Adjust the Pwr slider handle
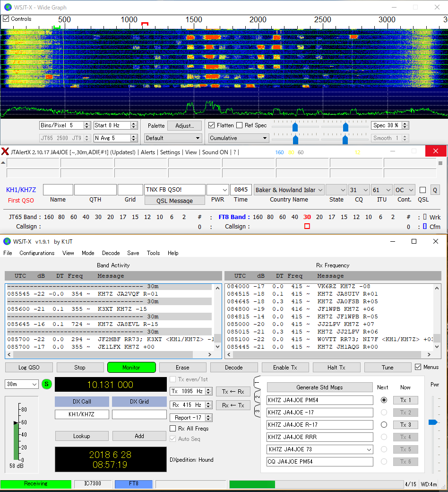The height and width of the screenshot is (492, 448). 433,422
